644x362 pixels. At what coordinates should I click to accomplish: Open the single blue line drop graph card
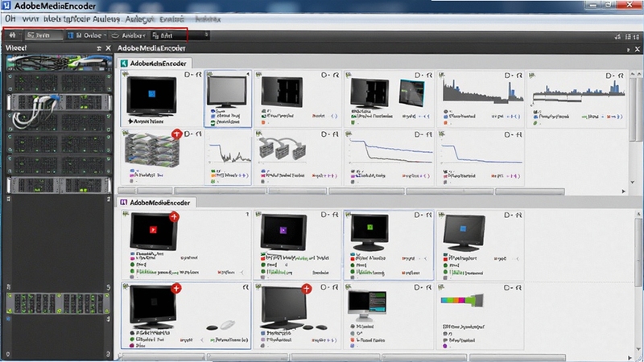click(x=481, y=157)
